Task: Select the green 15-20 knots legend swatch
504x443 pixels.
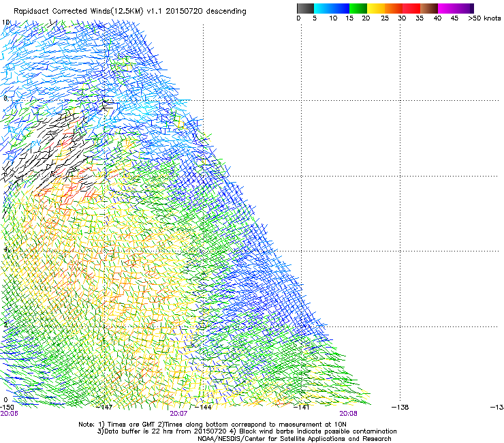Action: pyautogui.click(x=358, y=8)
